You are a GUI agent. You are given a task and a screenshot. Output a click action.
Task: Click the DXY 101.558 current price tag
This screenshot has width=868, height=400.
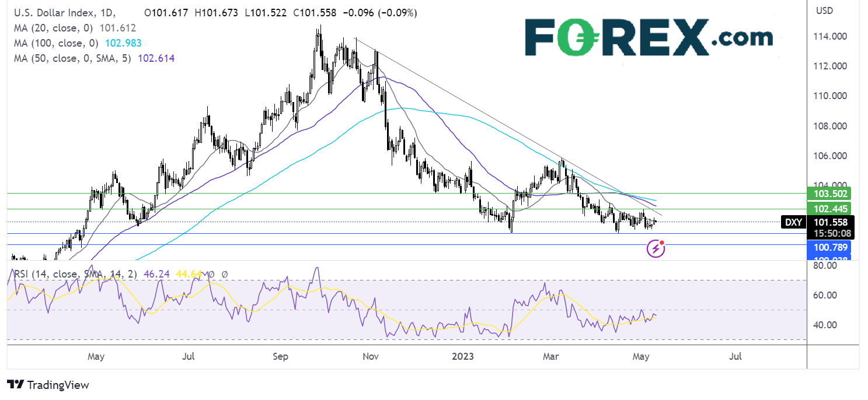coord(818,222)
